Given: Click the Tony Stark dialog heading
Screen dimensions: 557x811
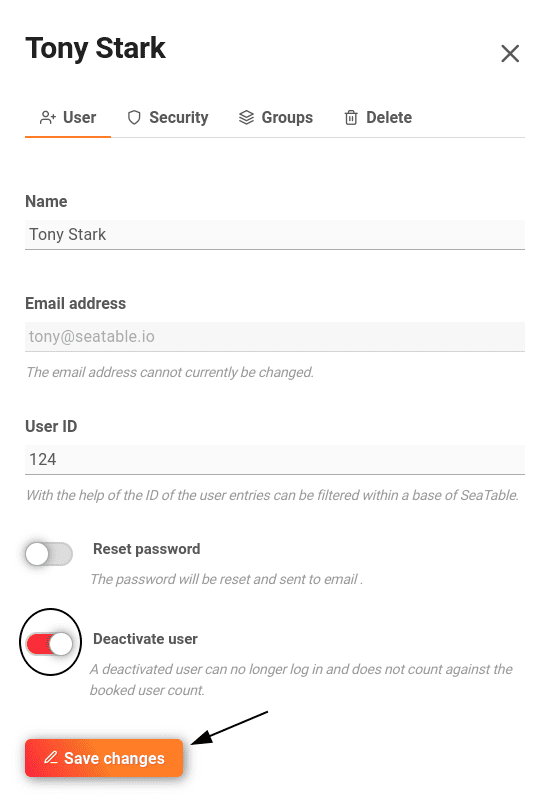Looking at the screenshot, I should [x=96, y=49].
